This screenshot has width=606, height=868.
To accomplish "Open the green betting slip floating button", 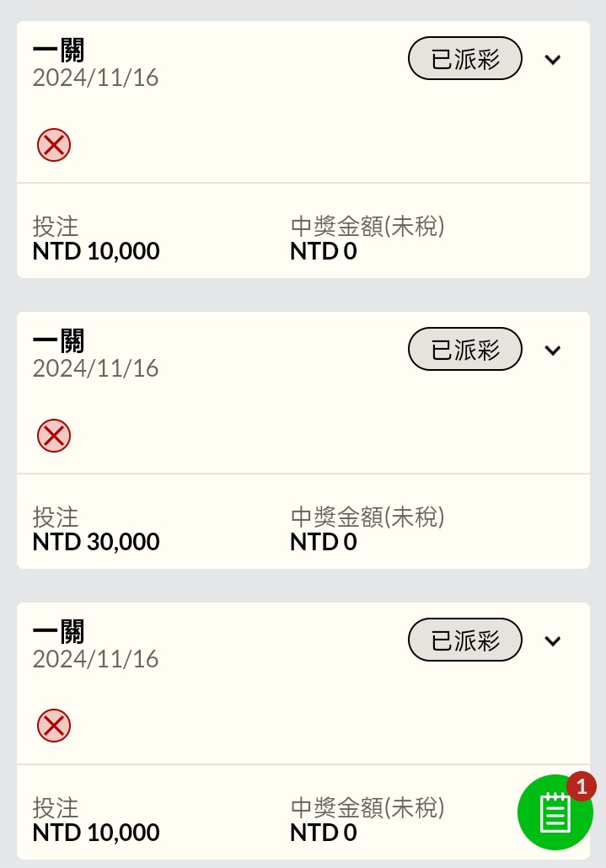I will 554,813.
